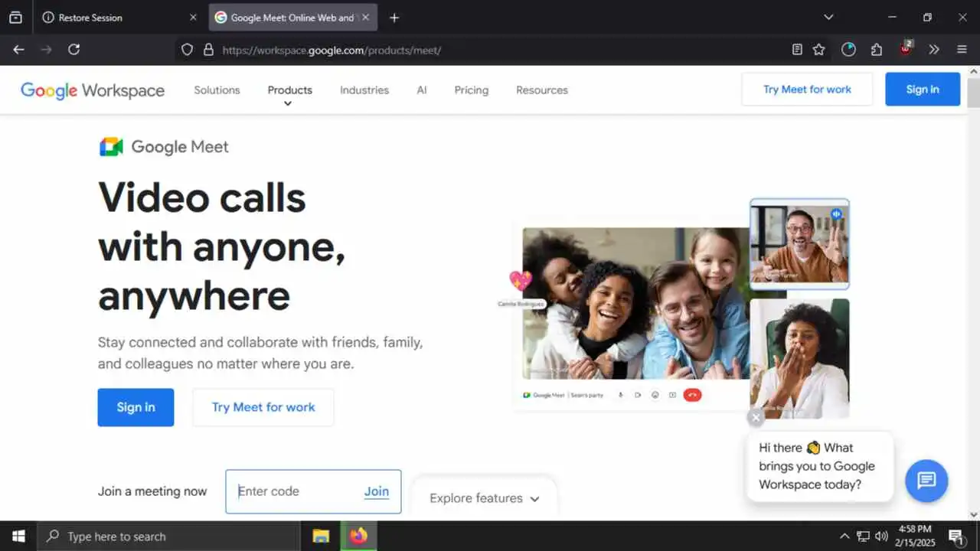This screenshot has height=551, width=980.
Task: Open Windows Start menu
Action: [x=18, y=536]
